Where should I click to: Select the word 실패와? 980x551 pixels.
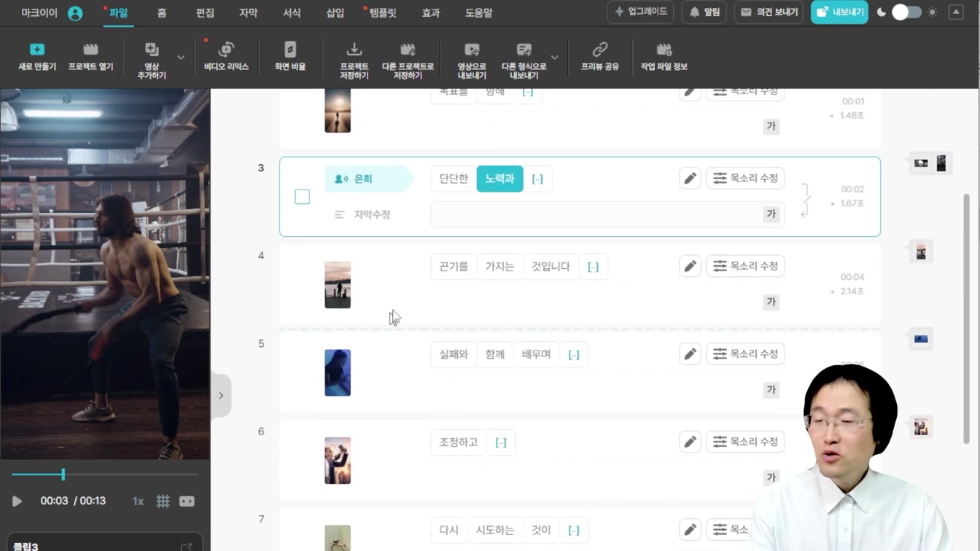tap(454, 354)
